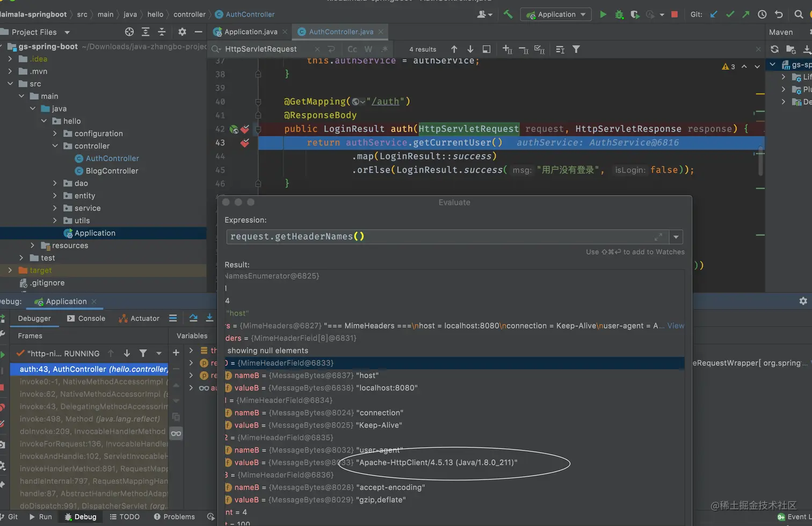Switch to Application.java editor tab
The image size is (812, 526).
250,32
